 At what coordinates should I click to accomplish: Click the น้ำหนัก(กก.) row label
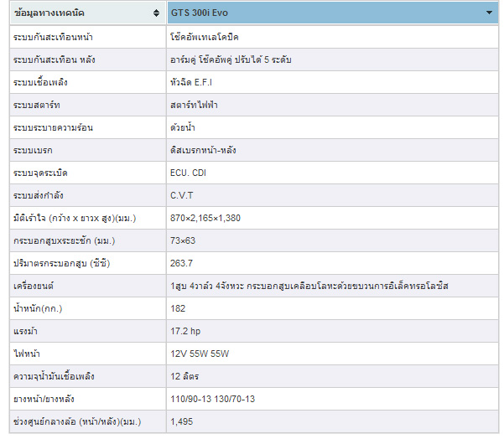[38, 308]
